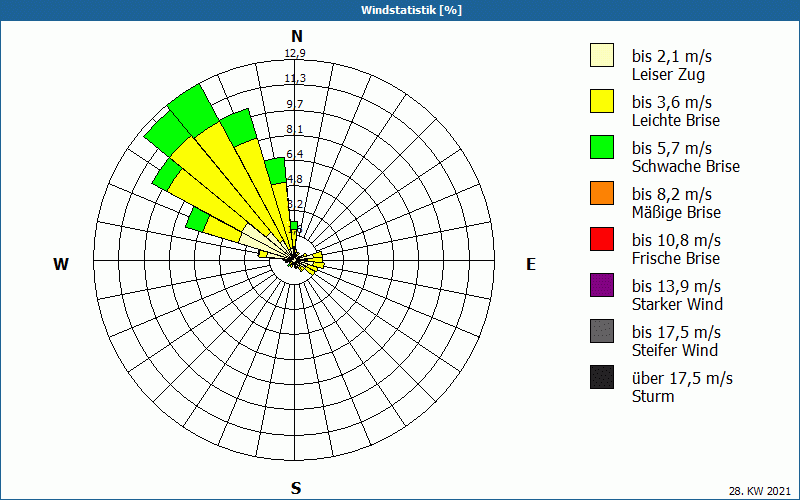Click the 'Schwache Brise' legend text
Image resolution: width=800 pixels, height=500 pixels.
tap(686, 166)
